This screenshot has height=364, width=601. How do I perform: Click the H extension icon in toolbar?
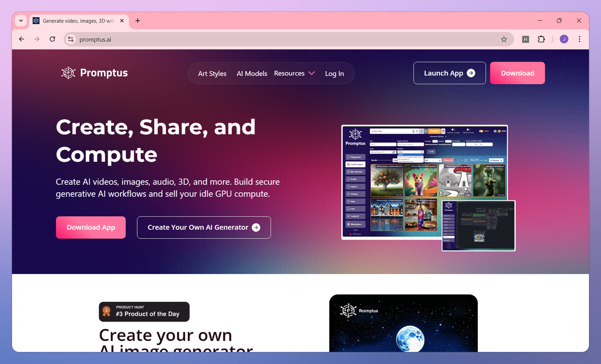[x=525, y=39]
